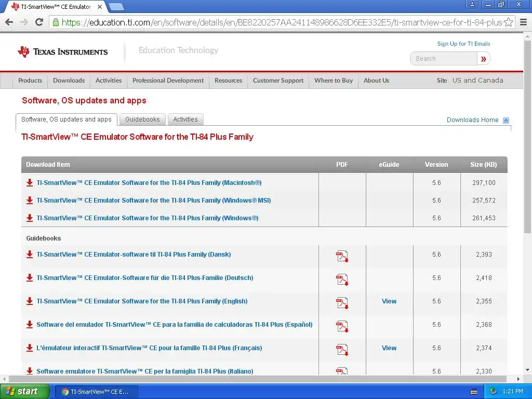Viewport: 532px width, 399px height.
Task: Click download arrow for Macintosh software
Action: click(30, 182)
